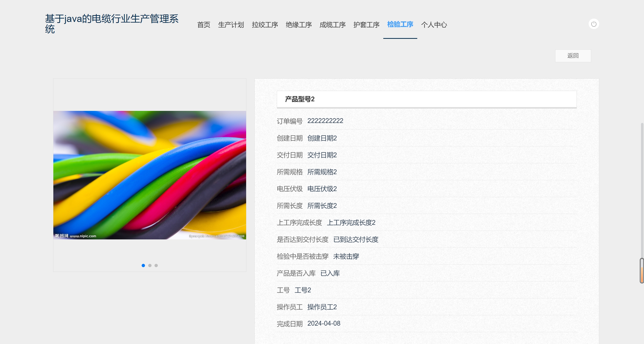
Task: Click order number value 2222222222
Action: [325, 121]
